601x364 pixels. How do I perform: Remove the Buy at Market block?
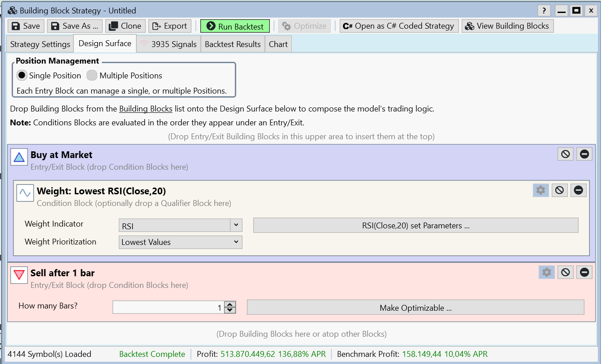[584, 154]
